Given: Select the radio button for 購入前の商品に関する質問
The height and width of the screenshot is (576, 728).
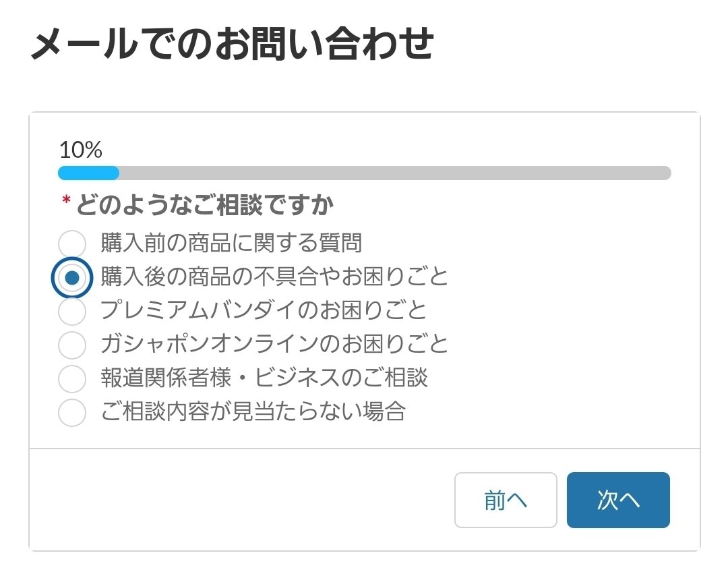Looking at the screenshot, I should pyautogui.click(x=72, y=243).
